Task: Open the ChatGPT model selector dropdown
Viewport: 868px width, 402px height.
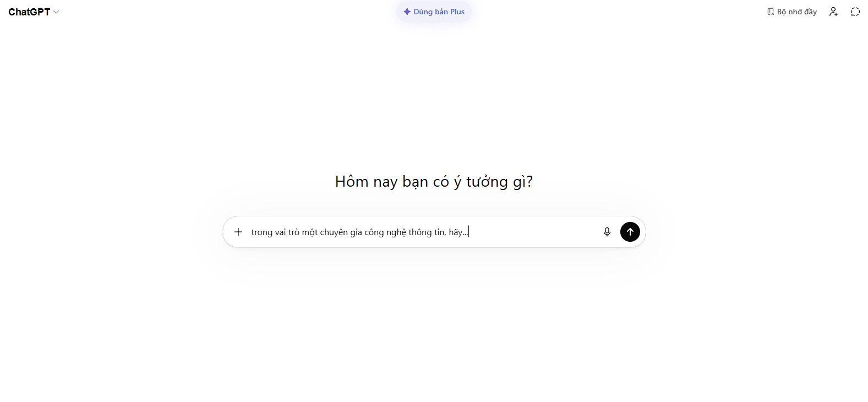Action: point(34,12)
